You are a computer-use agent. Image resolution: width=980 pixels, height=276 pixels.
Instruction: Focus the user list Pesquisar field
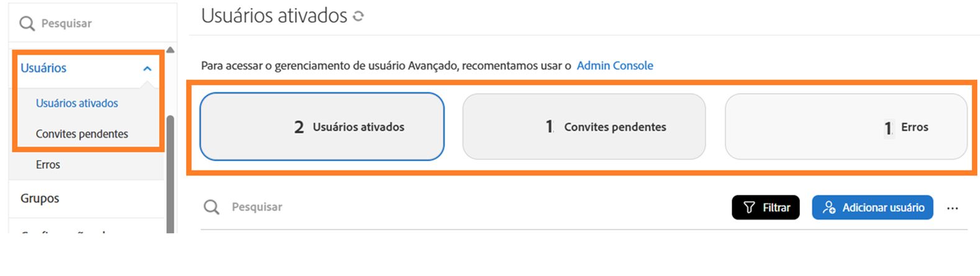click(435, 207)
